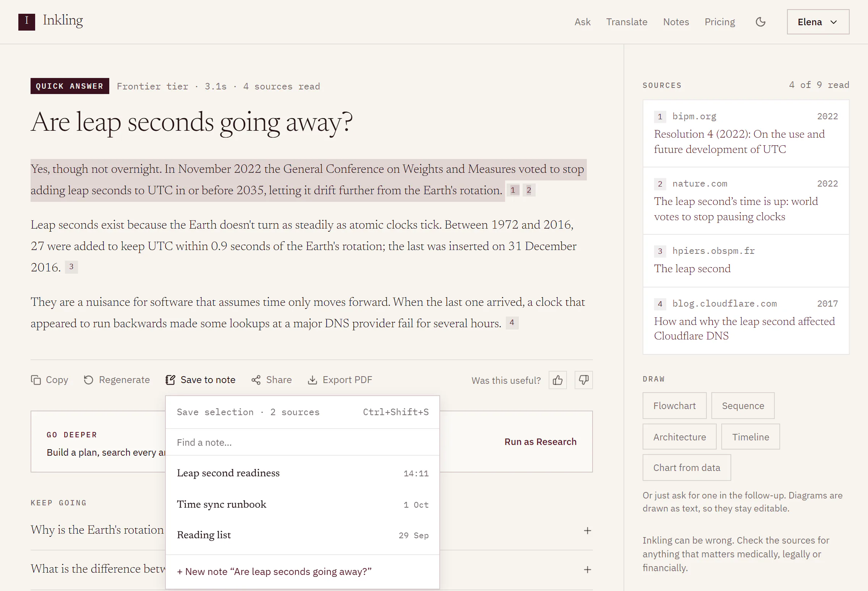Save to the Reading list note

(x=303, y=535)
